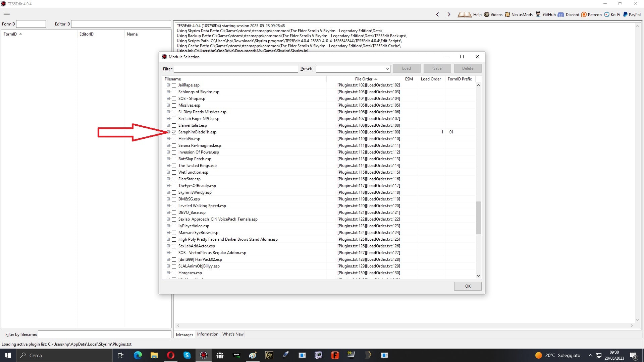Expand SOS - Shop.esp node
Screen dimensions: 644x362
point(168,99)
